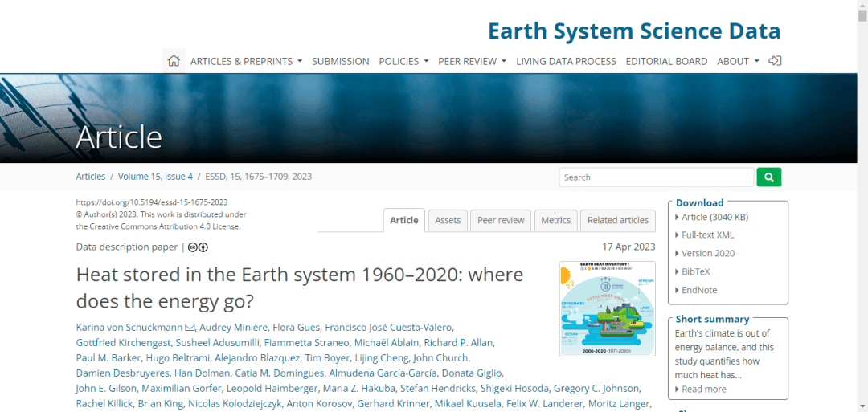Click into the Search input field

(x=656, y=177)
